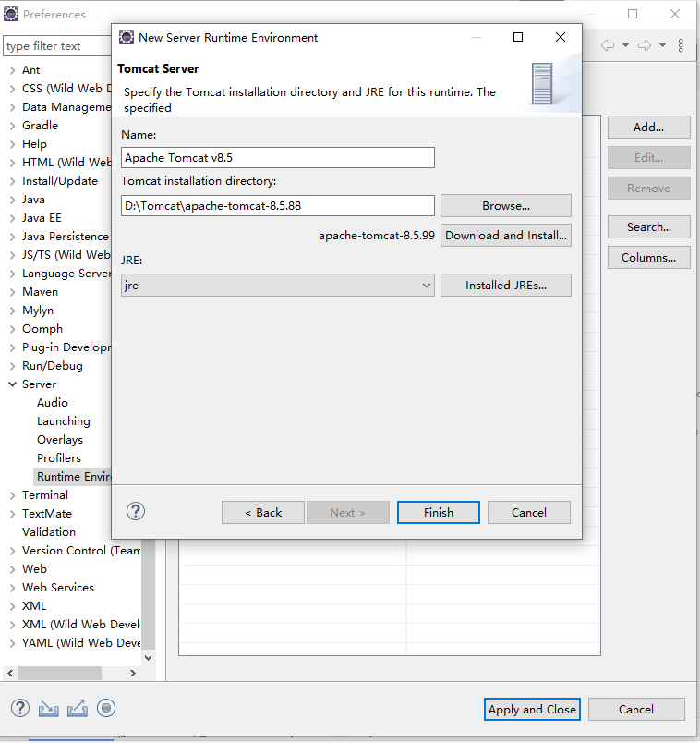Select Help preferences item
700x743 pixels.
[x=34, y=144]
